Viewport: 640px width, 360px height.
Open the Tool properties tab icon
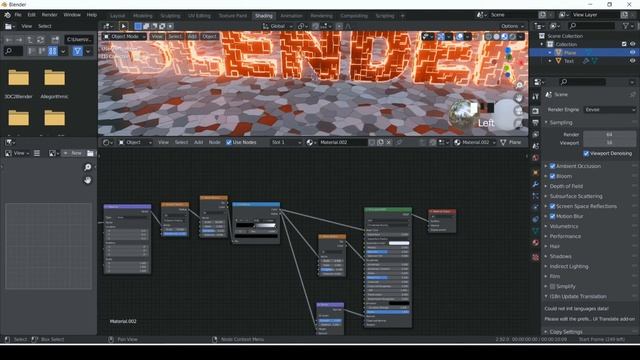536,97
